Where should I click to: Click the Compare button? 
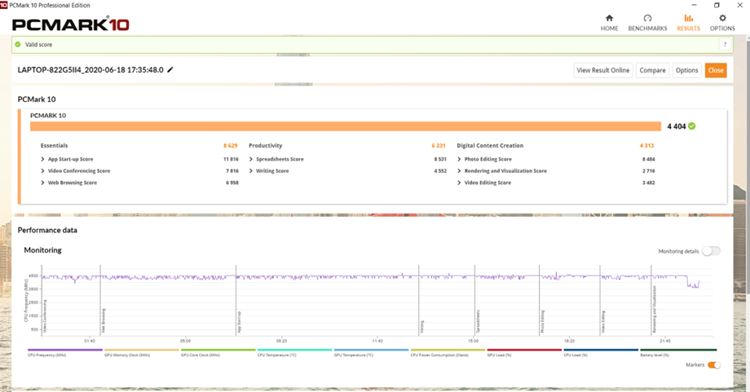pyautogui.click(x=652, y=70)
